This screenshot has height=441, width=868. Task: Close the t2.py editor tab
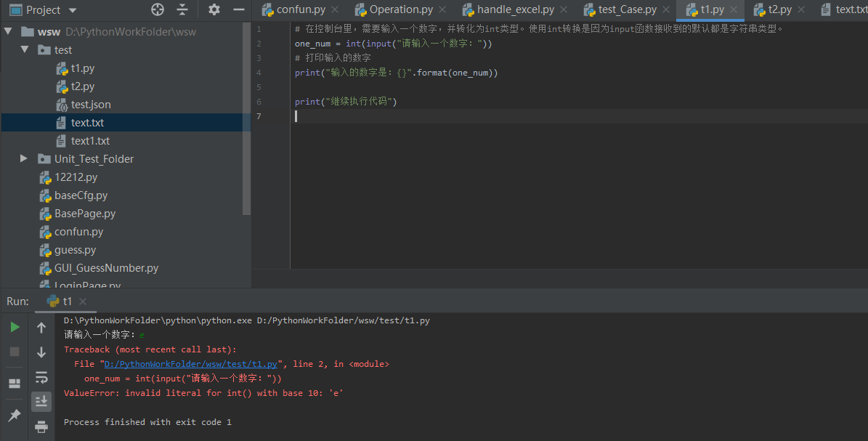[801, 9]
